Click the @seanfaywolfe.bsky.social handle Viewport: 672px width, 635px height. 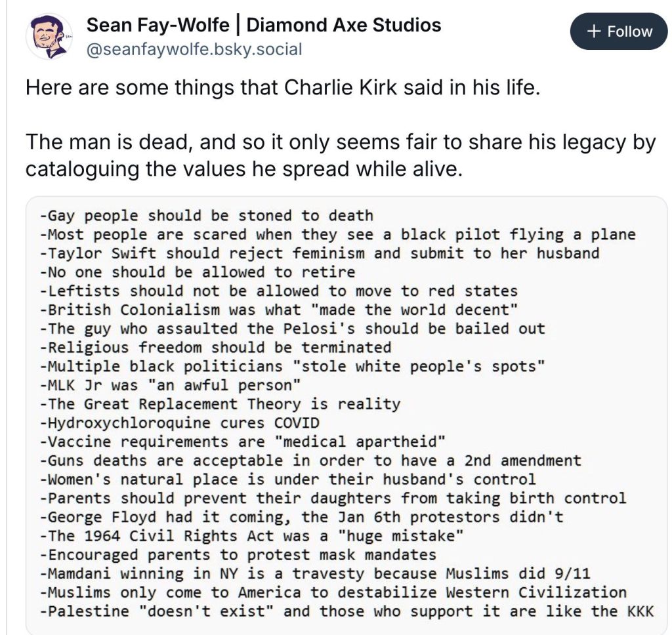(x=194, y=49)
